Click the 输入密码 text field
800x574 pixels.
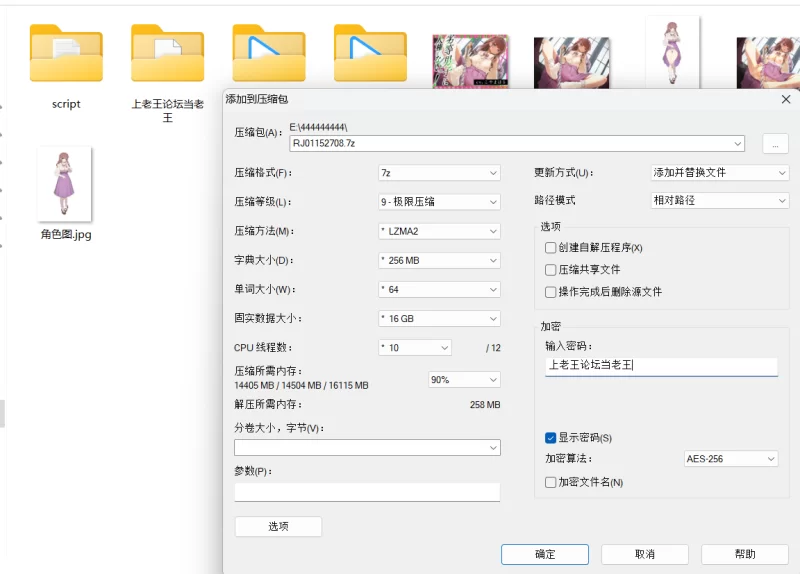point(660,366)
